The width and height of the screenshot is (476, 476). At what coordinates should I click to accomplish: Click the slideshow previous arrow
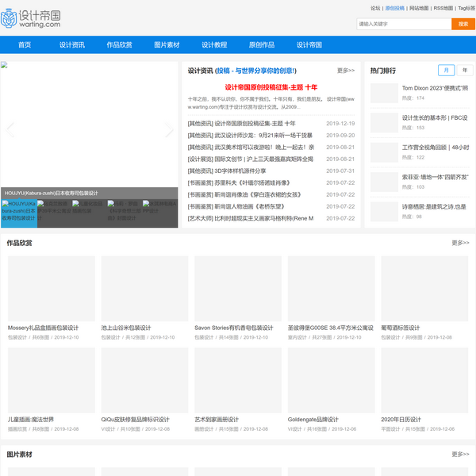point(10,131)
